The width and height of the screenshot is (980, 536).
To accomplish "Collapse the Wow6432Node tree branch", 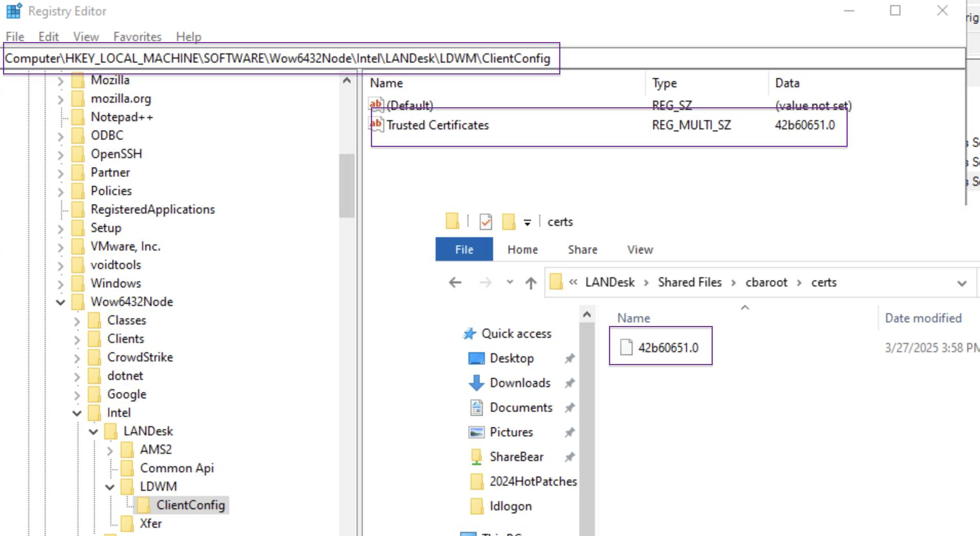I will (60, 302).
